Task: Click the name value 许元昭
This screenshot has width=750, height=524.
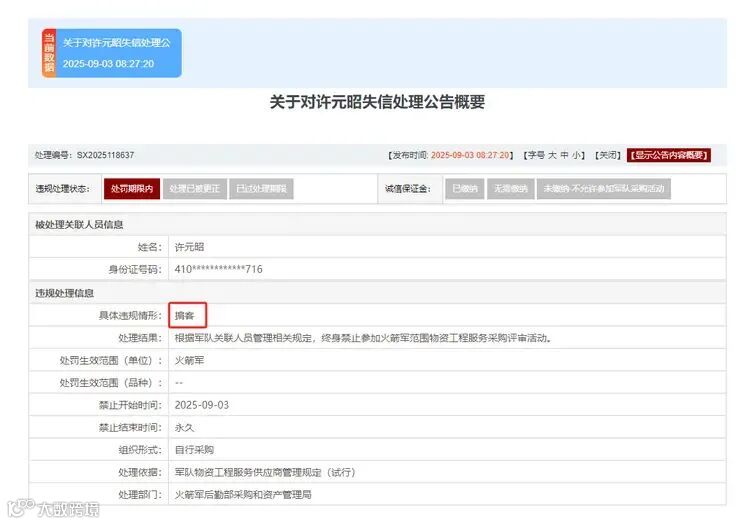Action: pos(189,247)
